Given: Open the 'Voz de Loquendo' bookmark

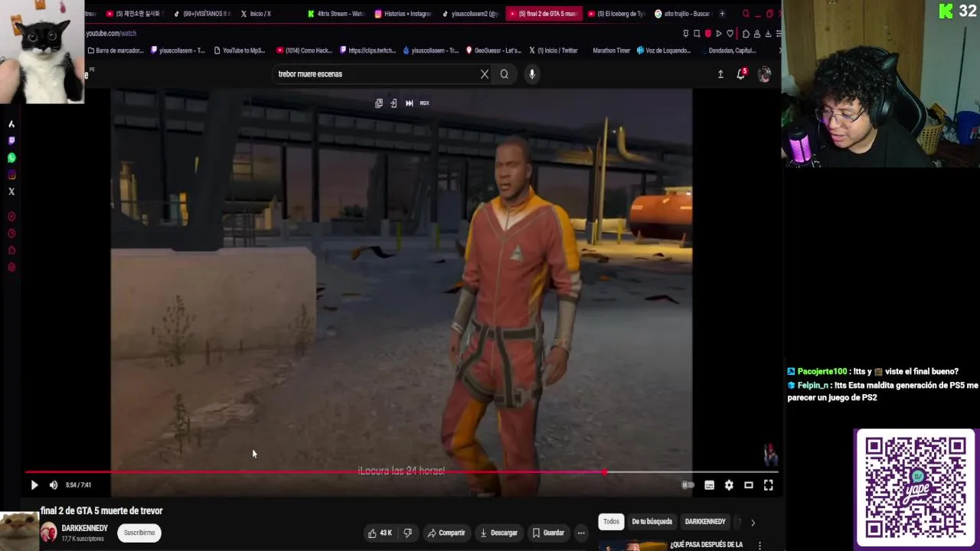Looking at the screenshot, I should [x=663, y=51].
